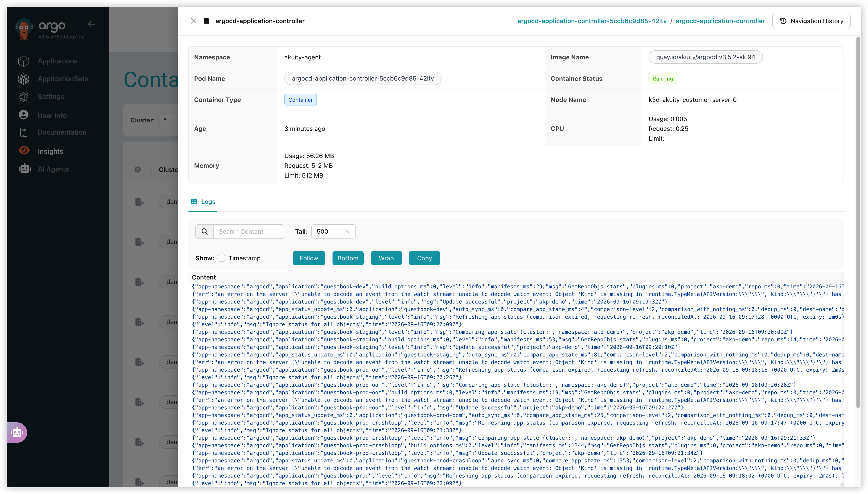Image resolution: width=868 pixels, height=494 pixels.
Task: Click the CPU Request: 0.25 value
Action: tap(669, 129)
